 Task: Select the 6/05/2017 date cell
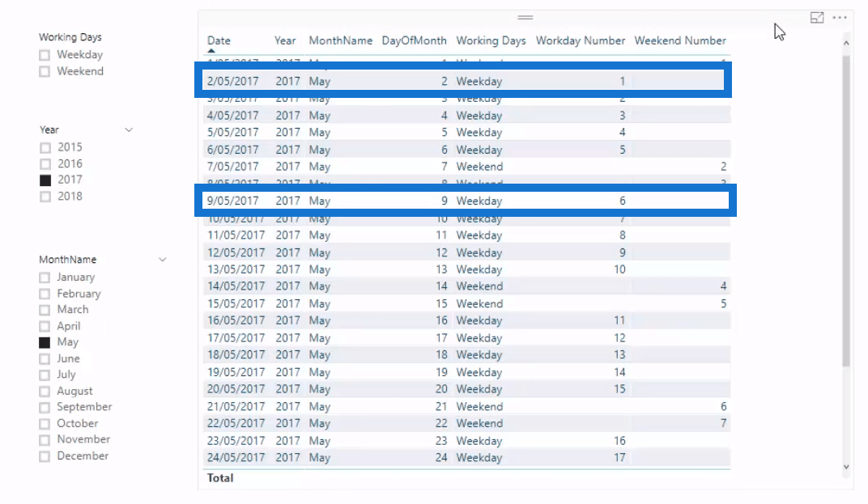pyautogui.click(x=232, y=150)
